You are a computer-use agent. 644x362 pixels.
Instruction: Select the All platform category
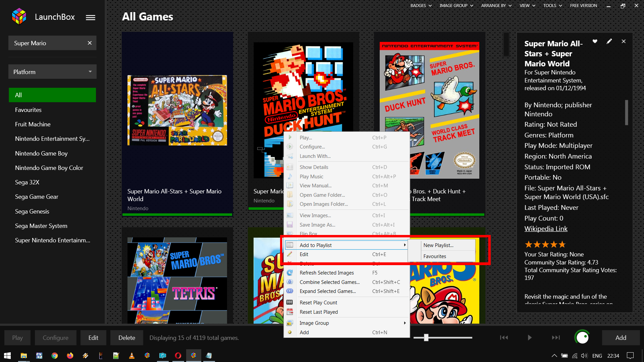[x=52, y=95]
